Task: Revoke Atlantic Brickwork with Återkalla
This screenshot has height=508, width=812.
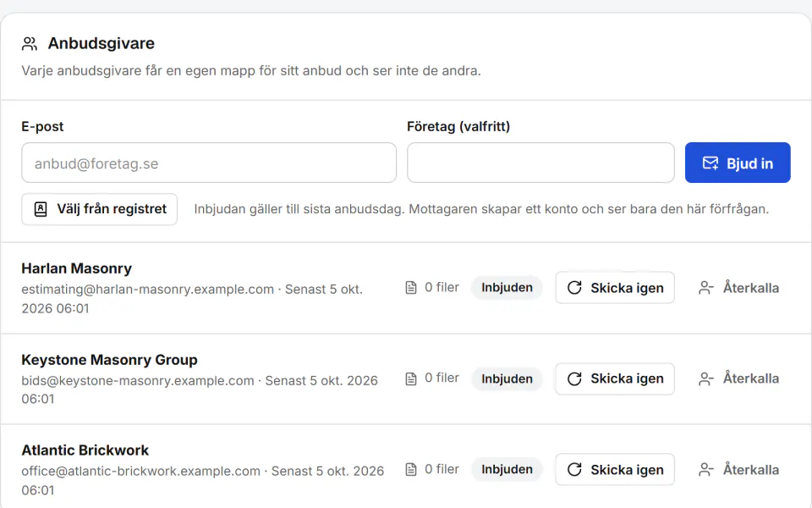Action: (x=739, y=470)
